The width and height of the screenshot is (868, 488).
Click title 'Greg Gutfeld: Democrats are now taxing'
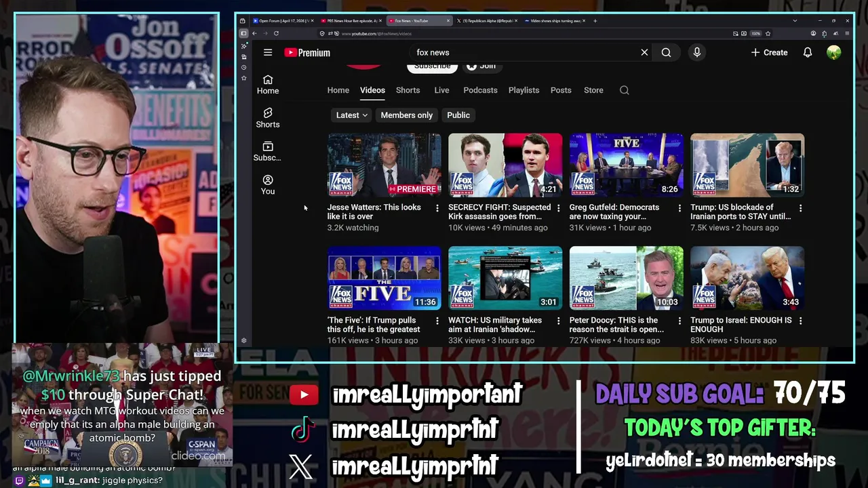pos(614,211)
